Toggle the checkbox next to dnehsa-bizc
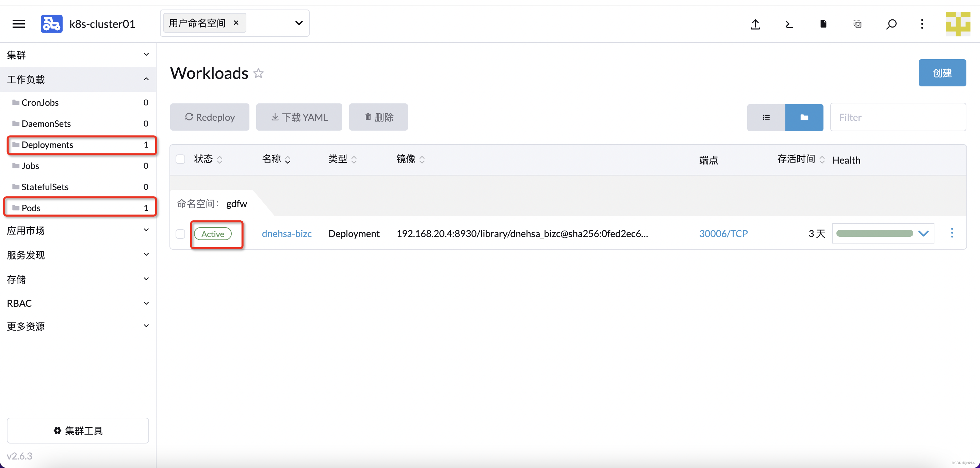This screenshot has height=468, width=980. coord(180,233)
